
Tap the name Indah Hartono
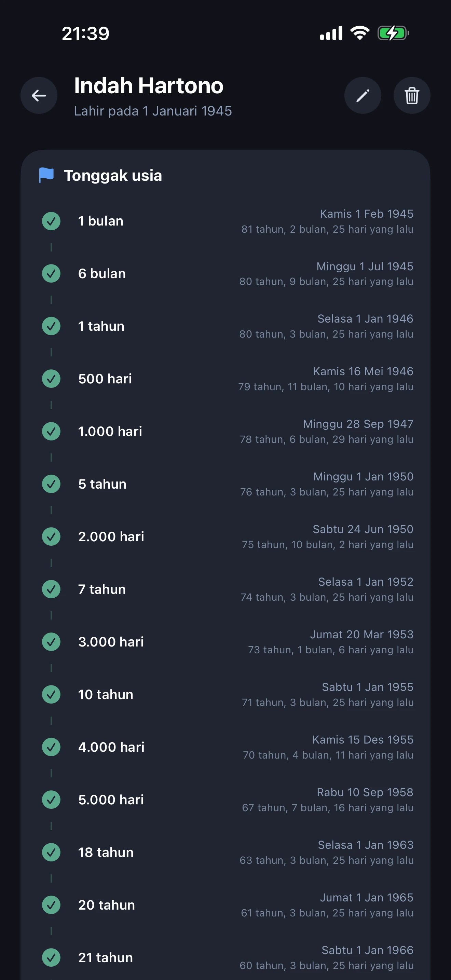149,86
